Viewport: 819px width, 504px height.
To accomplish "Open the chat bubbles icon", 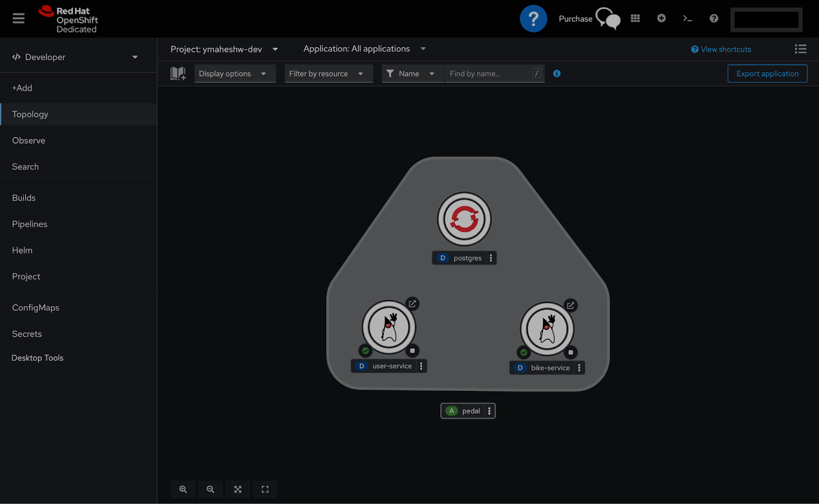I will (x=608, y=19).
